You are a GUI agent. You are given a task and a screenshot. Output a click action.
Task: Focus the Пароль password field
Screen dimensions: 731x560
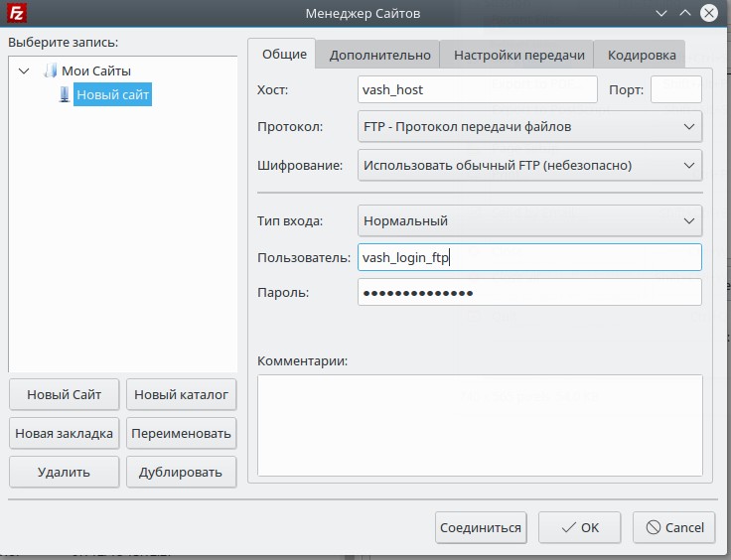pyautogui.click(x=529, y=292)
